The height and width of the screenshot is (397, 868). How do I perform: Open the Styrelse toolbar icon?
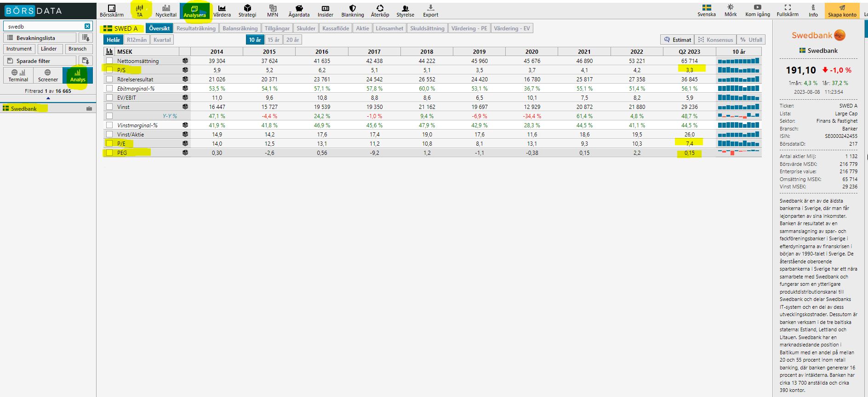(x=405, y=11)
